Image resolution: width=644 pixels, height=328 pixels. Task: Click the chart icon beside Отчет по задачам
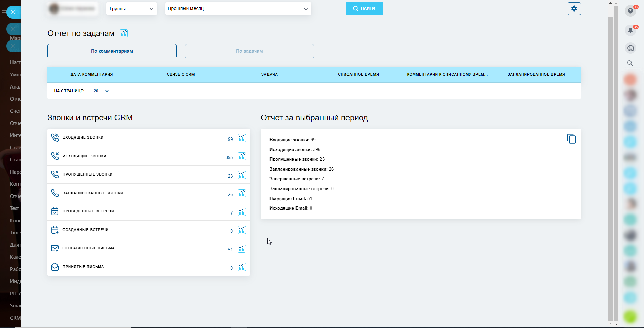(x=124, y=33)
